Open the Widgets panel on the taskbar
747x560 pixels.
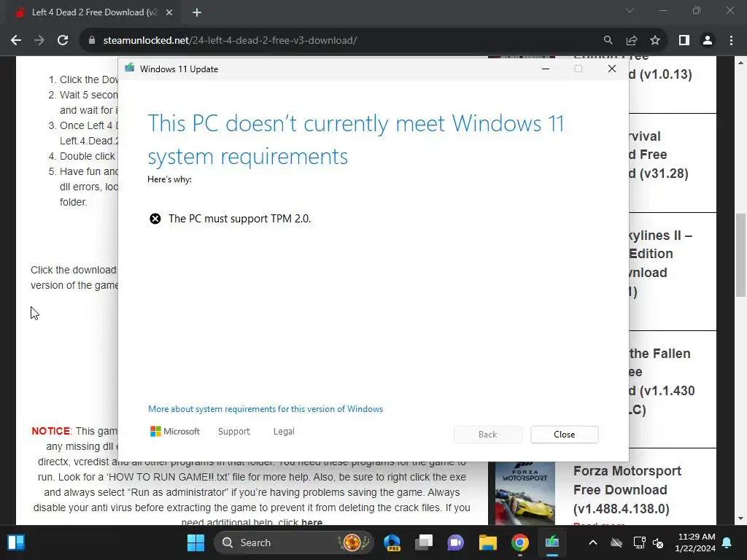pos(16,542)
